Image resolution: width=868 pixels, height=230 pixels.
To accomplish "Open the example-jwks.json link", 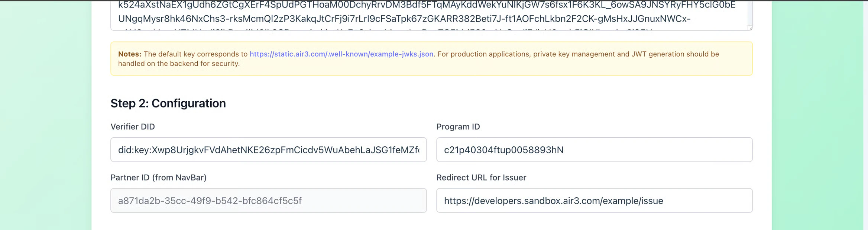I will [x=341, y=54].
